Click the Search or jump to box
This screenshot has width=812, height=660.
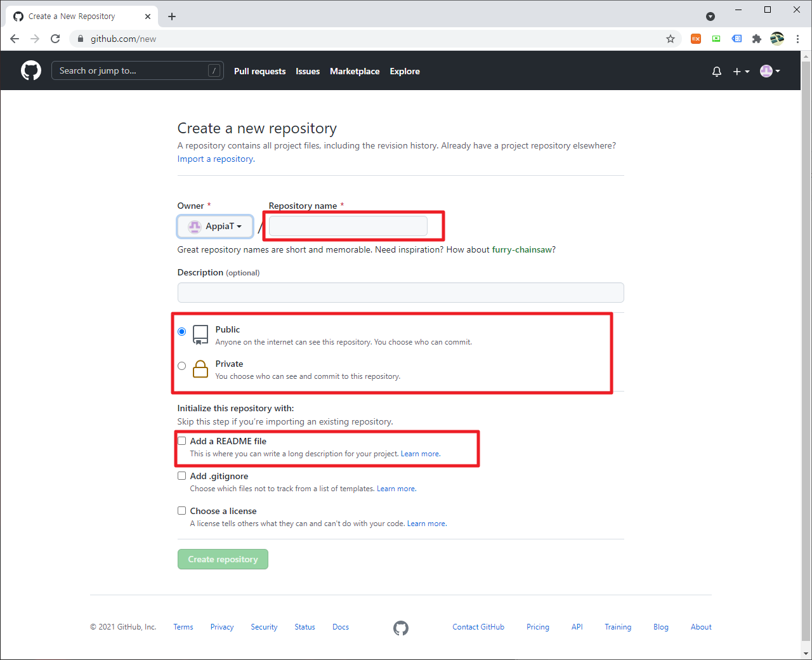138,70
